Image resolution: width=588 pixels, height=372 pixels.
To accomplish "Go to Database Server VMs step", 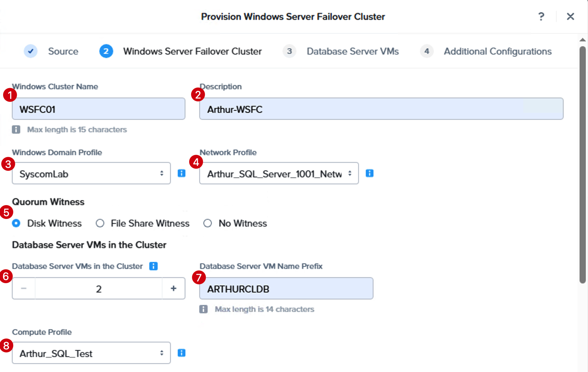I will [341, 51].
